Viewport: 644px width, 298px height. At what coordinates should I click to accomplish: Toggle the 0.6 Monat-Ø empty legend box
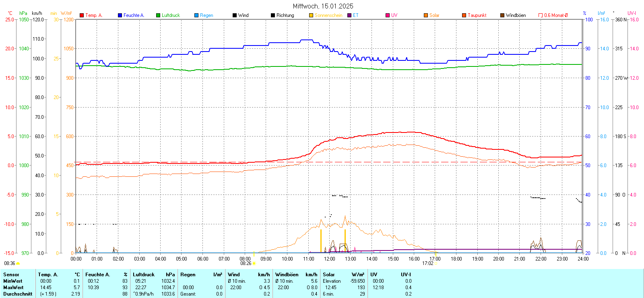click(541, 15)
